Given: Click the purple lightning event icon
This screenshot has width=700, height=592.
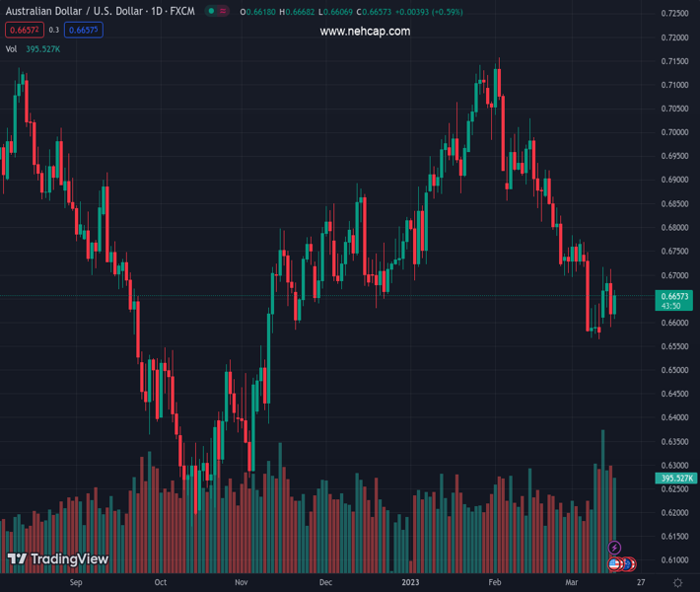Looking at the screenshot, I should pyautogui.click(x=615, y=548).
